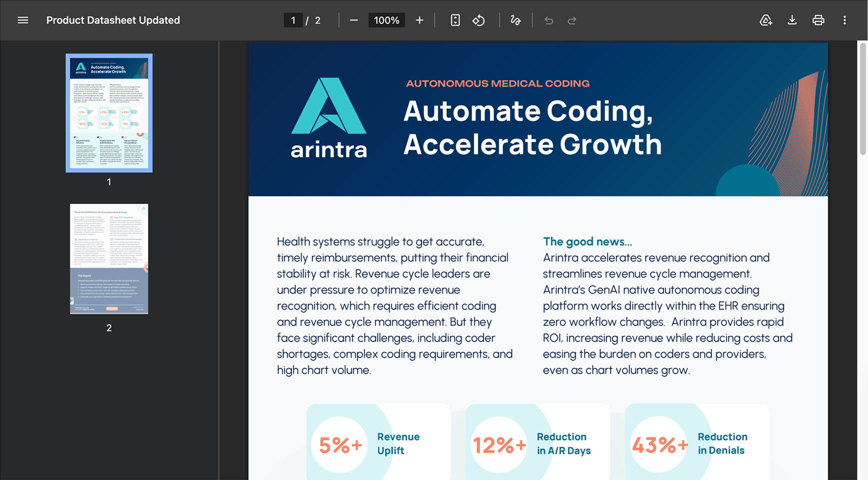Screen dimensions: 868x480
Task: Click the 'Reduction in Denials' label
Action: point(722,443)
